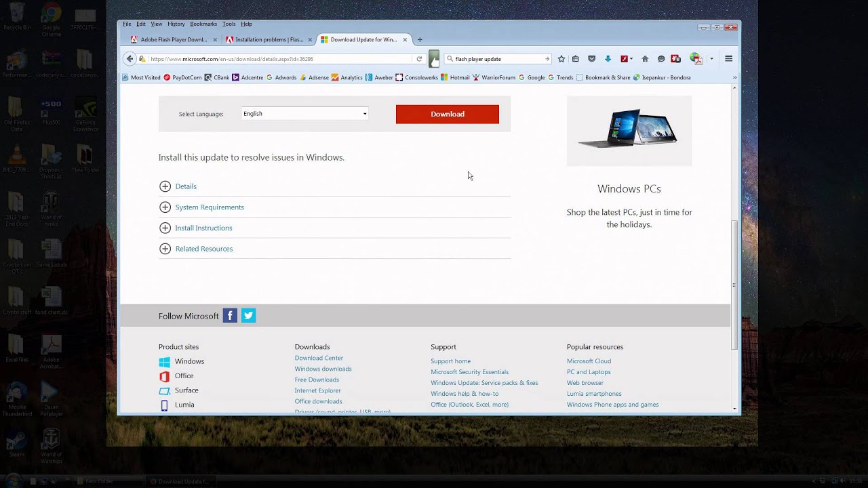Open the Support home link
868x488 pixels.
[450, 361]
